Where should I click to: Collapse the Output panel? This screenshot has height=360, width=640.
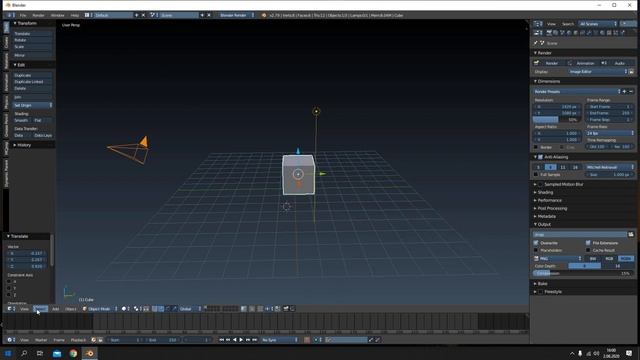(543, 224)
